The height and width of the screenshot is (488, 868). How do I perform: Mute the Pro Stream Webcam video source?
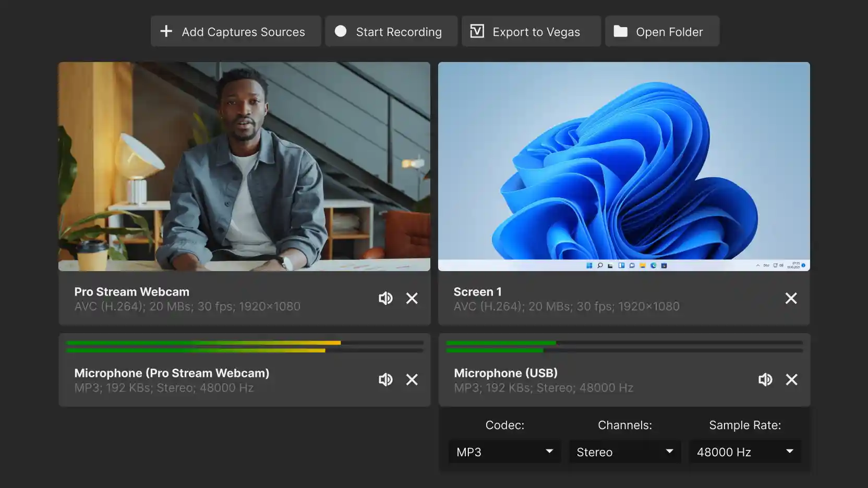[385, 298]
